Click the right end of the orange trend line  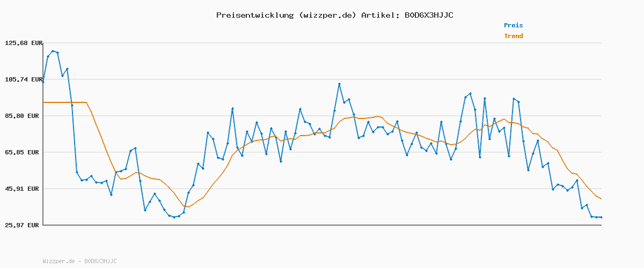coord(601,199)
